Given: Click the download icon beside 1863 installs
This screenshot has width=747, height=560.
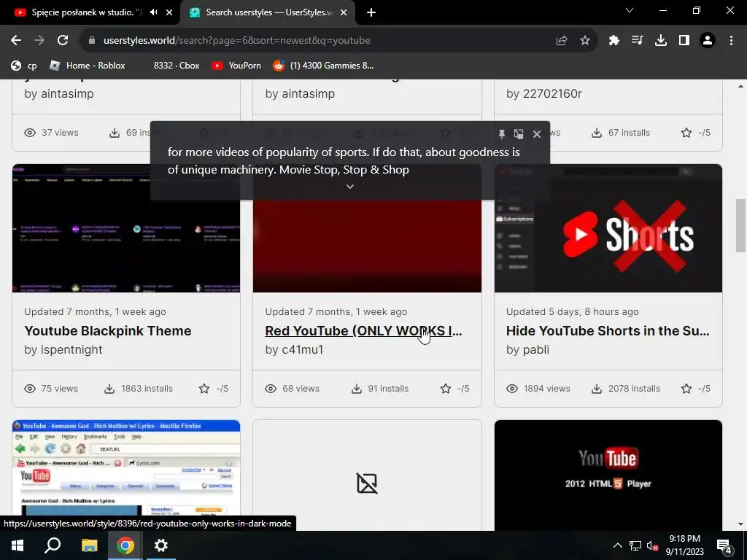Looking at the screenshot, I should pyautogui.click(x=109, y=389).
